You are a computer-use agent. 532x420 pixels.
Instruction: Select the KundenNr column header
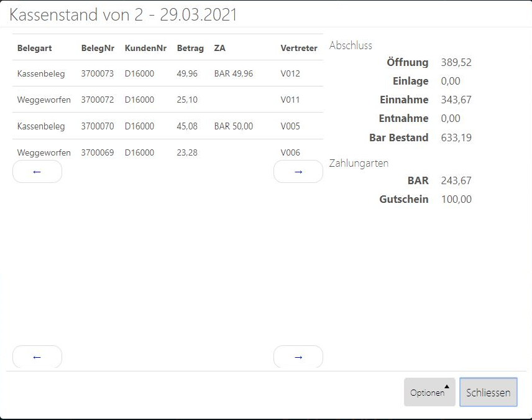[145, 48]
